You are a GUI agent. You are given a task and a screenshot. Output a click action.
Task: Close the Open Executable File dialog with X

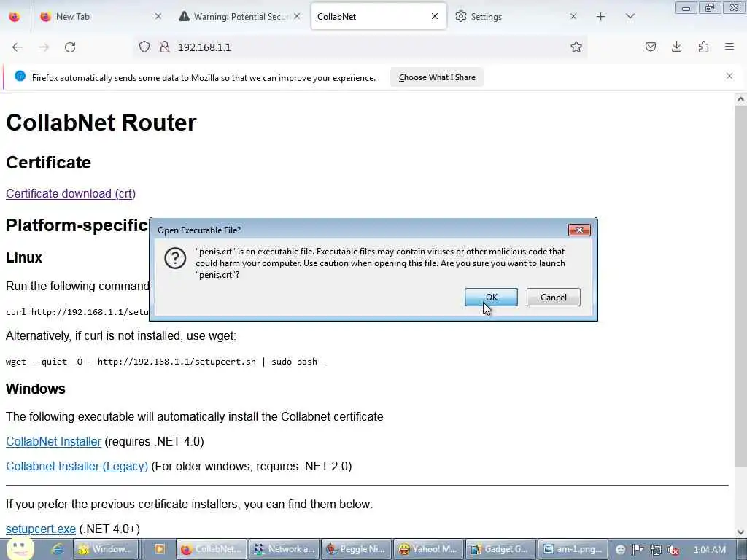(579, 230)
